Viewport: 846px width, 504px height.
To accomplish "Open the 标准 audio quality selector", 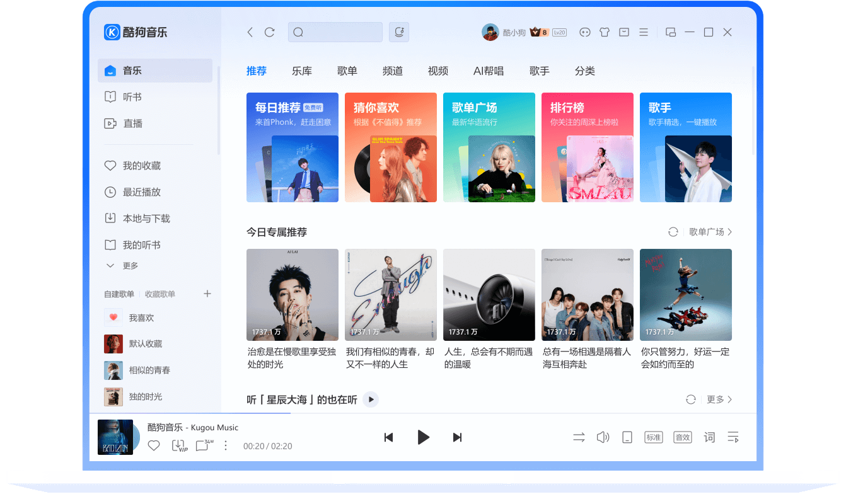I will point(653,437).
